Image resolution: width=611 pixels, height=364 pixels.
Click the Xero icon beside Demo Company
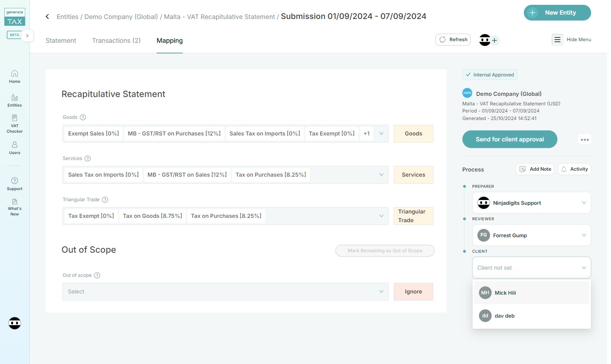pos(467,93)
